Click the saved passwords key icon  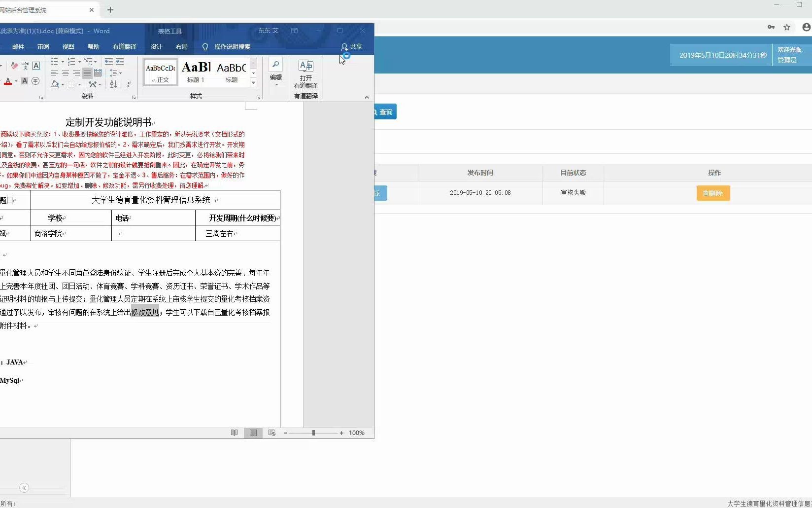tap(771, 27)
